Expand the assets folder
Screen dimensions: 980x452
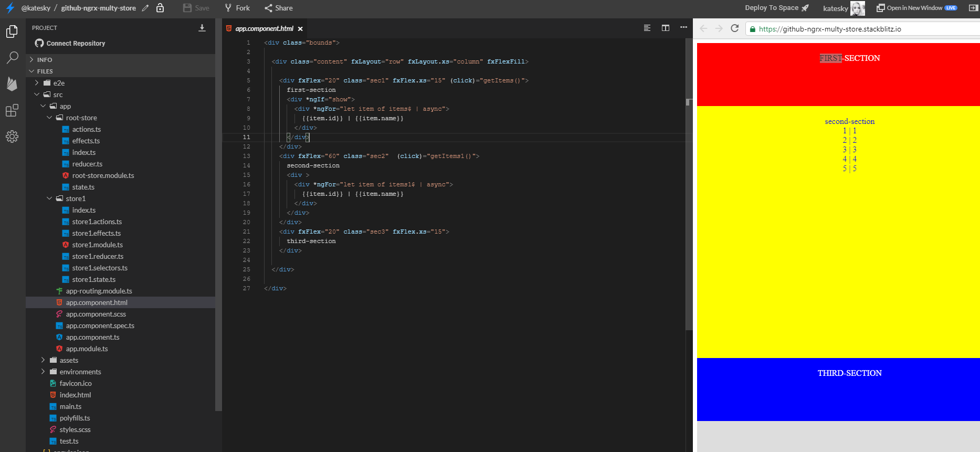pos(43,360)
